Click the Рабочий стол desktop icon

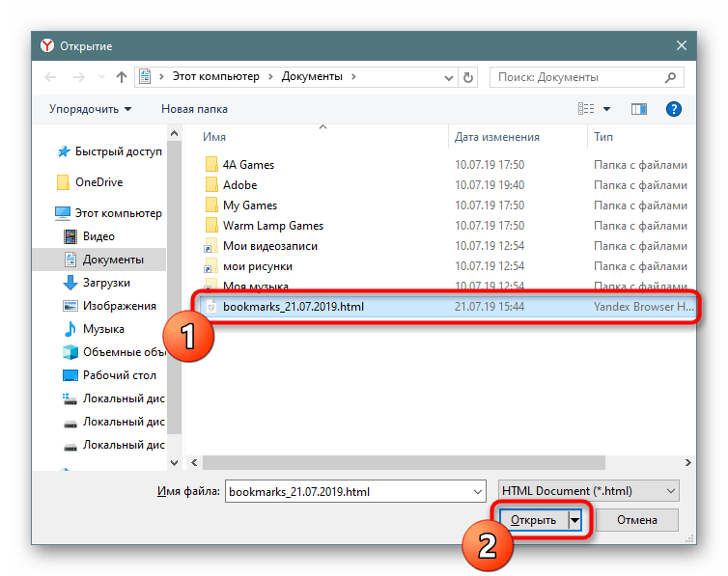[70, 375]
